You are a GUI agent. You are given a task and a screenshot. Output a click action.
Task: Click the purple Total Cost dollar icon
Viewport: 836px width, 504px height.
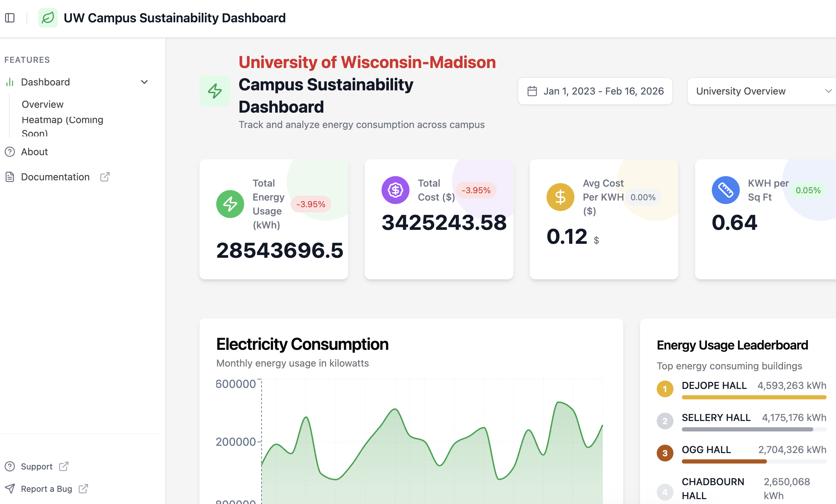pyautogui.click(x=395, y=190)
